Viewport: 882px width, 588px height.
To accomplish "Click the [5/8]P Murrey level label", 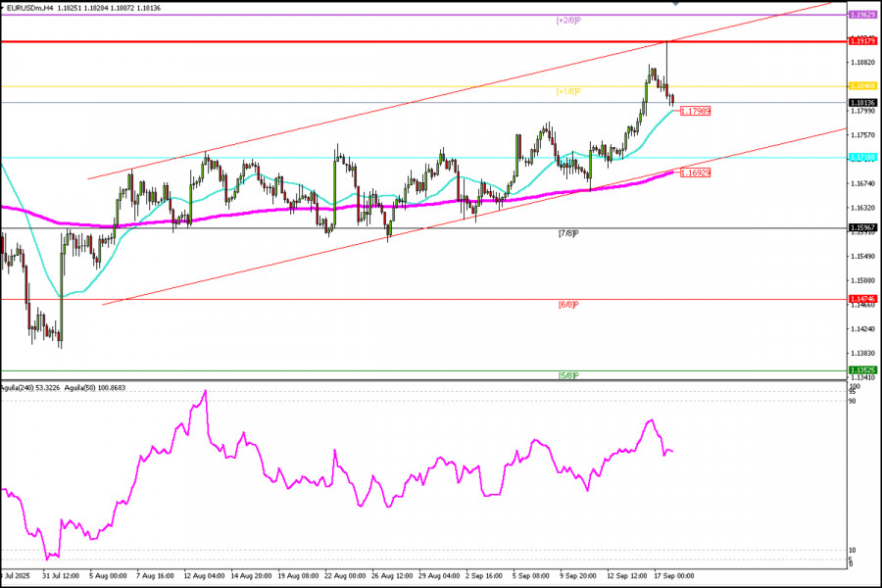I will pos(568,375).
